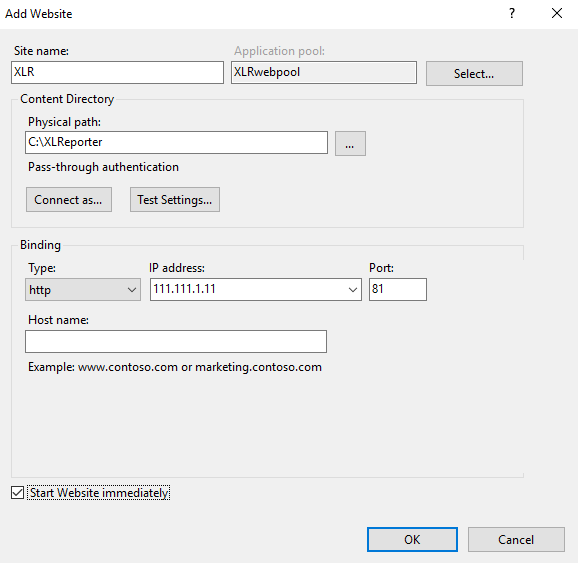Open help via the question mark icon
The image size is (578, 563).
pos(512,14)
